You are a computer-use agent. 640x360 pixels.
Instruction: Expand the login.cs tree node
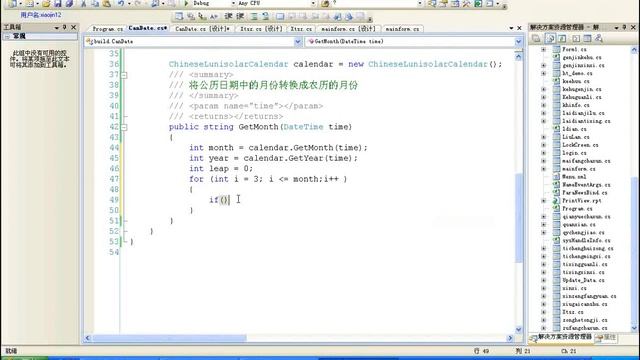coord(543,153)
